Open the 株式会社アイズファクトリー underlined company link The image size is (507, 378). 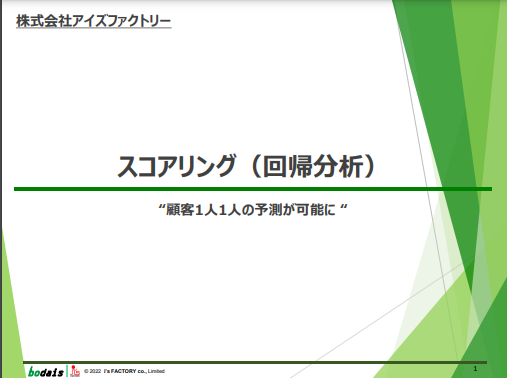click(x=94, y=21)
